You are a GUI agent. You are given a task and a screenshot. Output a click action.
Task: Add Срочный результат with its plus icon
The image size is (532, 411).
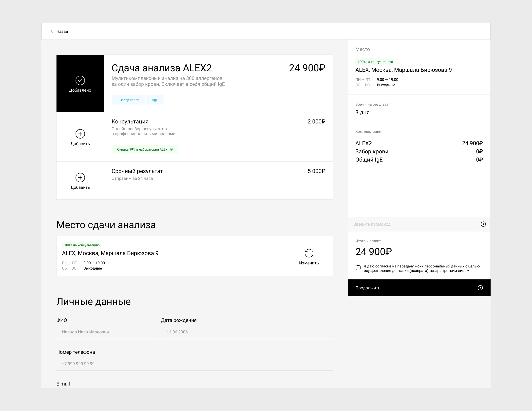click(80, 177)
